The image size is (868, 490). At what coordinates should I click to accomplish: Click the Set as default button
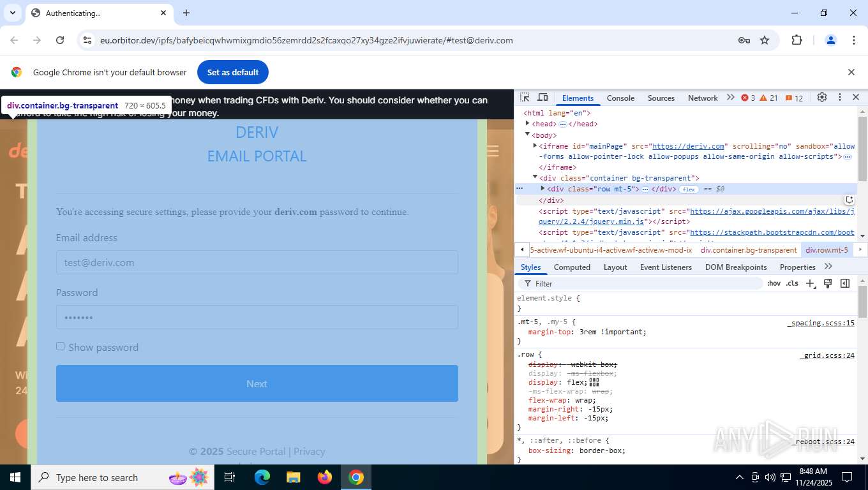[x=233, y=72]
